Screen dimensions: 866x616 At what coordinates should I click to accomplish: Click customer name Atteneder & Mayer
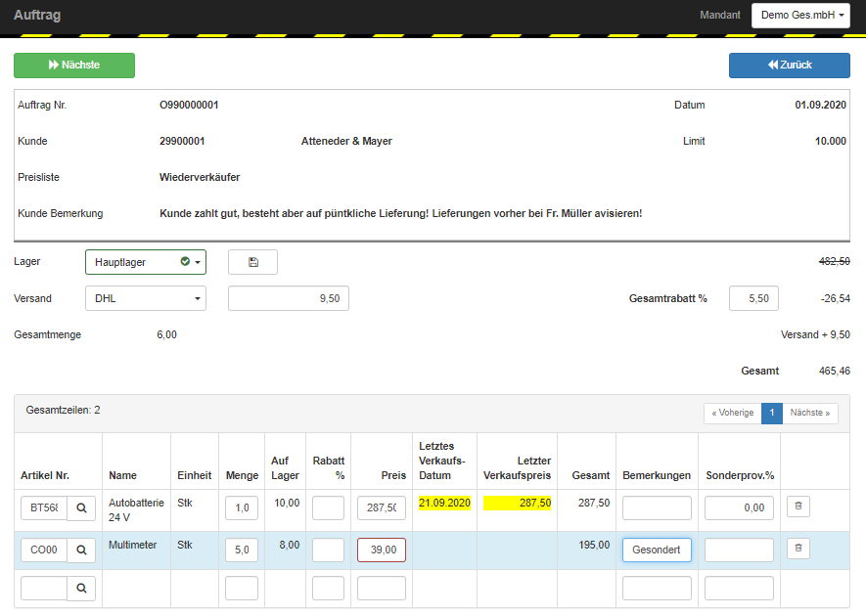pos(346,142)
